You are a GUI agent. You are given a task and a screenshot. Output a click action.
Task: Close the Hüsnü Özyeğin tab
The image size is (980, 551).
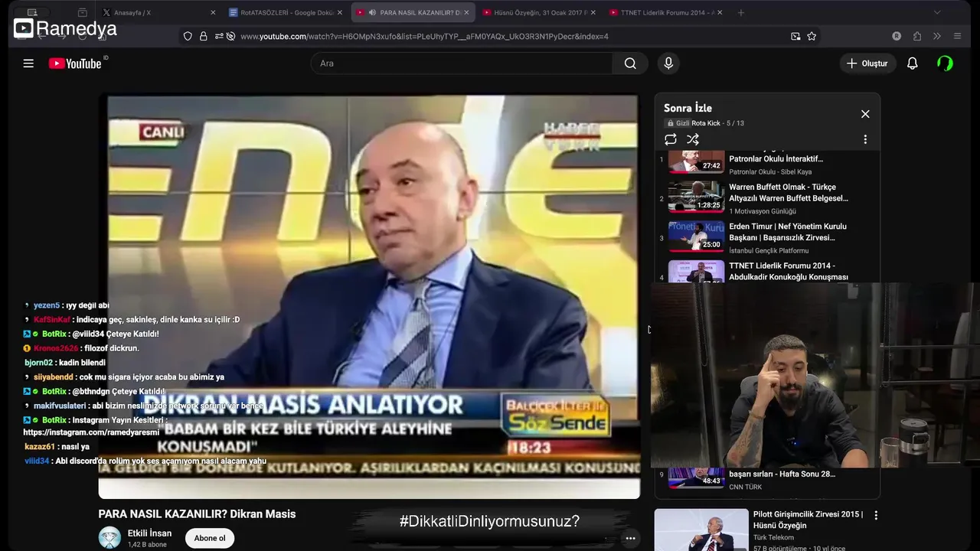click(594, 12)
